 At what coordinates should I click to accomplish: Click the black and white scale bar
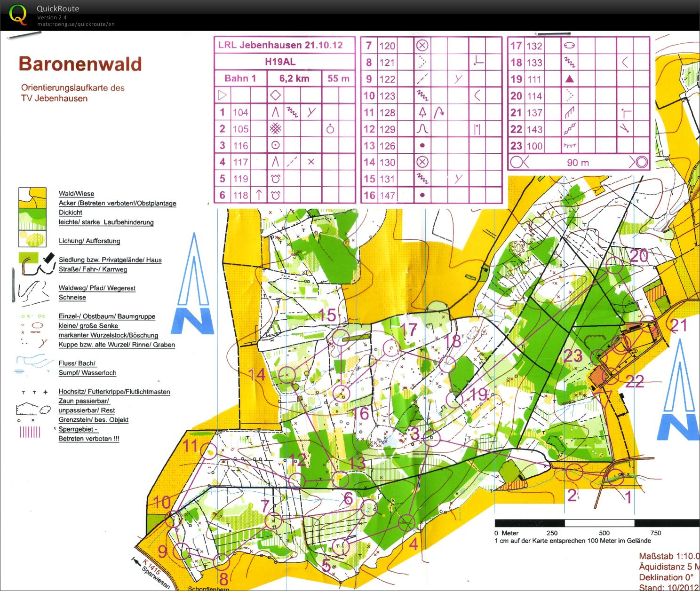coord(597,523)
